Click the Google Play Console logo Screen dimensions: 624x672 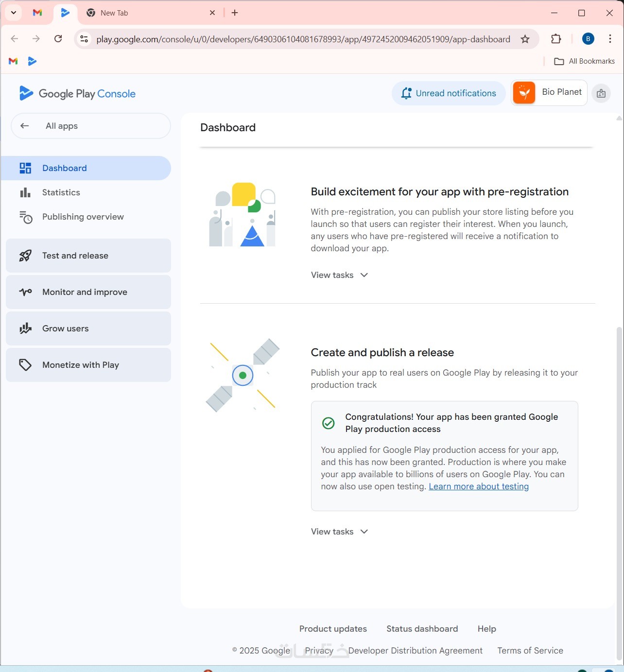77,93
